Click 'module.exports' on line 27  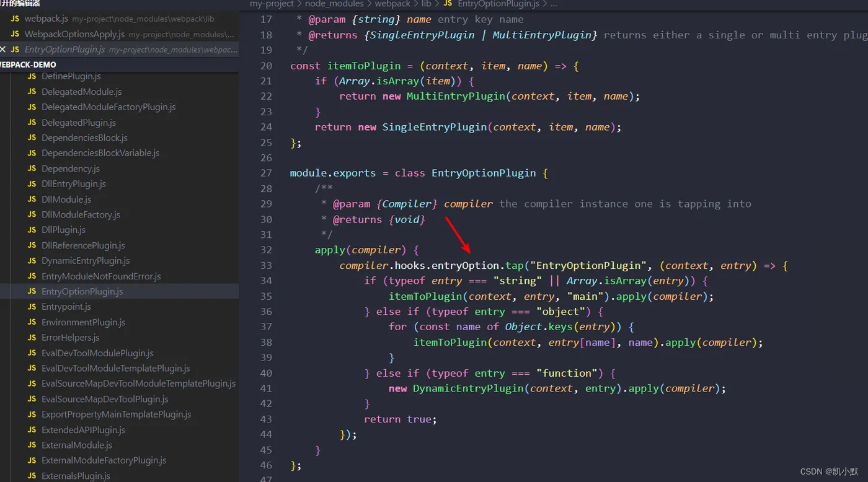click(333, 173)
